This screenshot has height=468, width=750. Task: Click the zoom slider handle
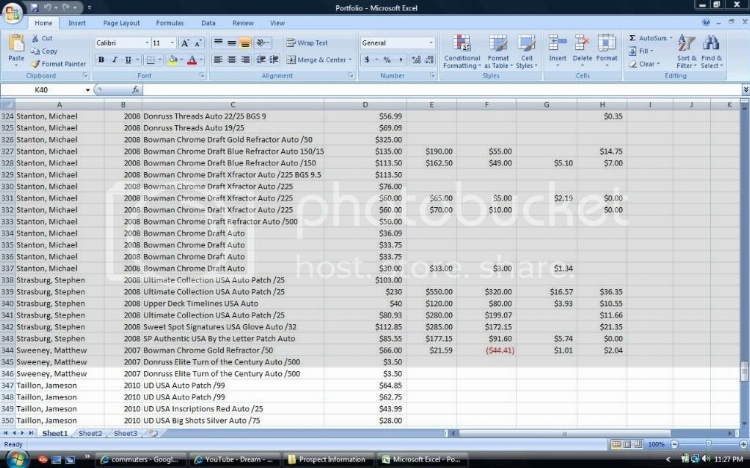coord(708,445)
